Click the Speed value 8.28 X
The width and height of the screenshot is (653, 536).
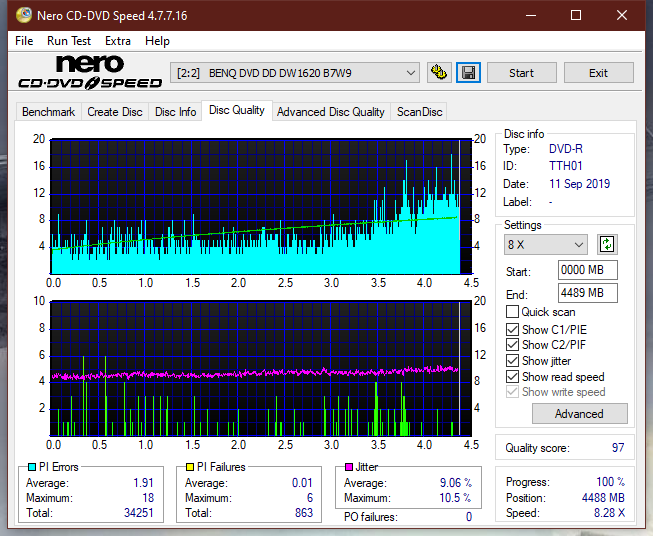point(609,513)
